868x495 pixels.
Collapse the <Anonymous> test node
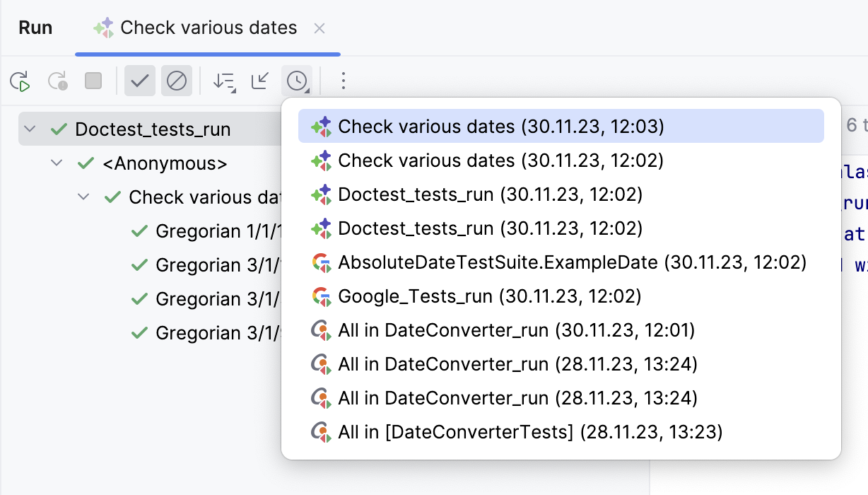[57, 163]
